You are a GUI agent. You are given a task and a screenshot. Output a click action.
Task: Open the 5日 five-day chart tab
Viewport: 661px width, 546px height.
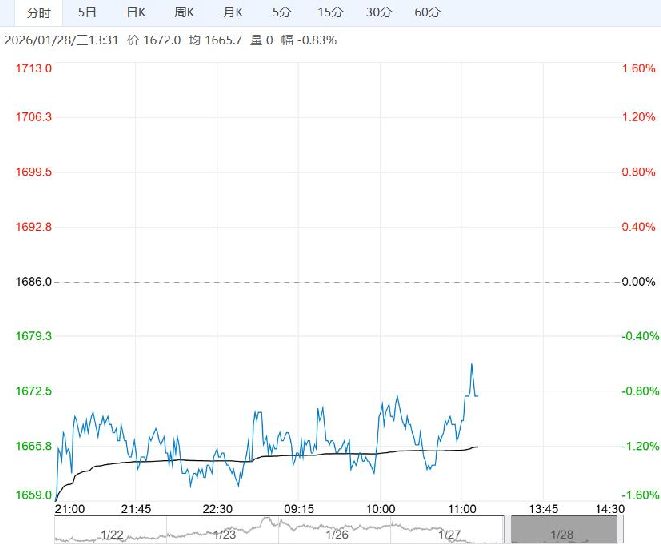pos(88,13)
